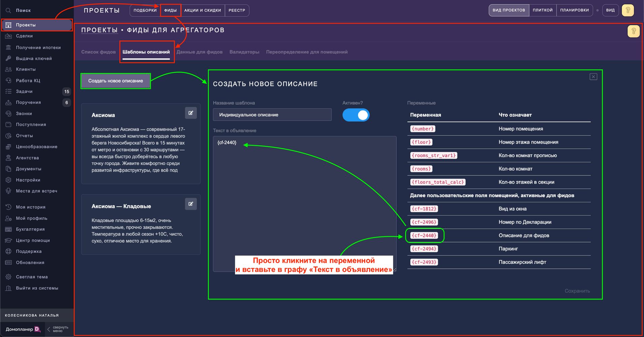Switch to Список фидов tab

click(x=98, y=52)
